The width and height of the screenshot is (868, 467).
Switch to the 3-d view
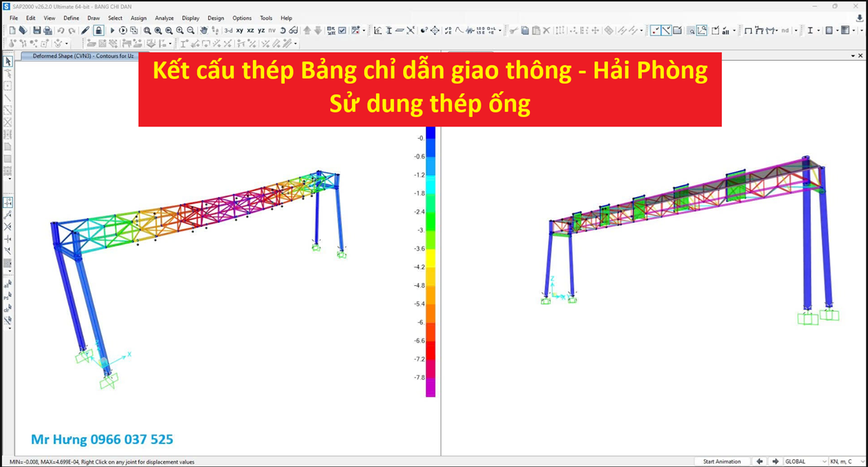pyautogui.click(x=228, y=30)
